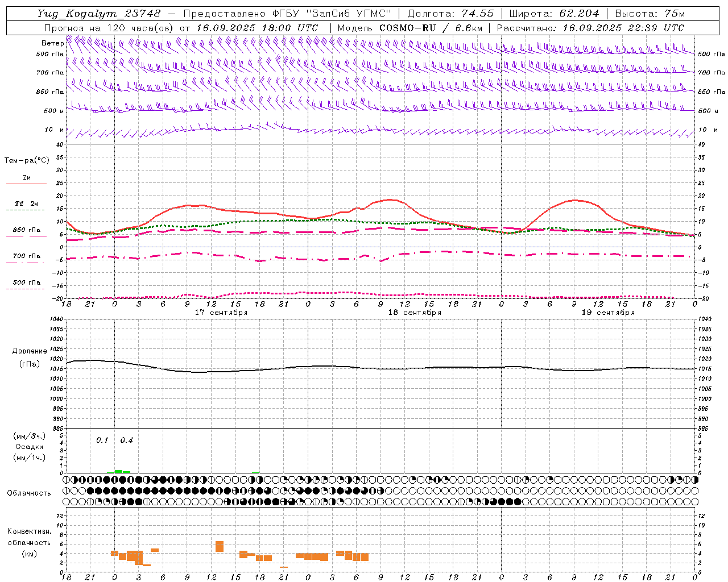This screenshot has width=728, height=582.
Task: Click the '700 гПа' temperature legend entry
Action: 27,256
